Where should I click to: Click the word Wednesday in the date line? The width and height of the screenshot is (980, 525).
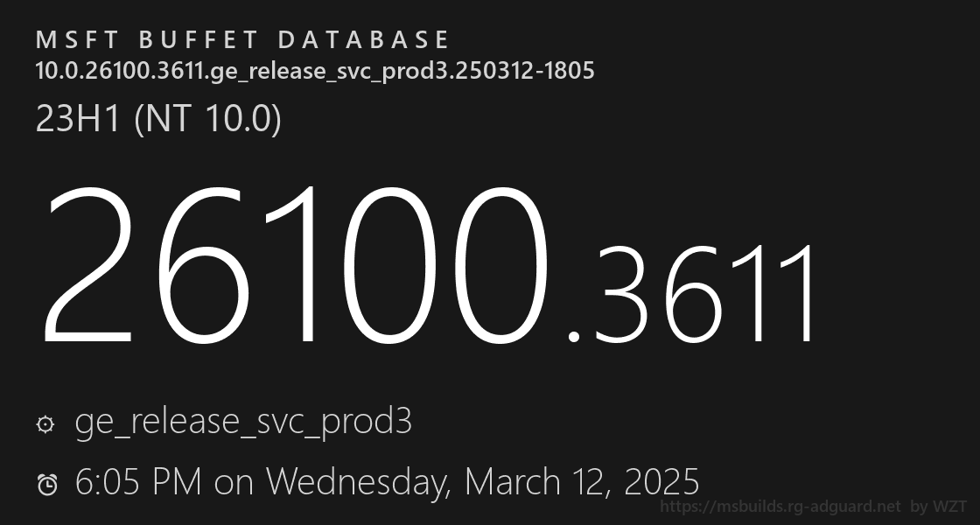coord(358,482)
